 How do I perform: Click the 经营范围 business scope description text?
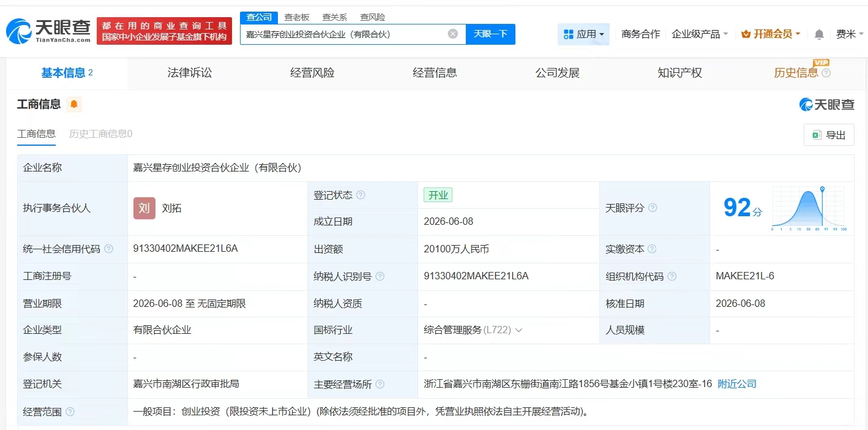[x=362, y=412]
